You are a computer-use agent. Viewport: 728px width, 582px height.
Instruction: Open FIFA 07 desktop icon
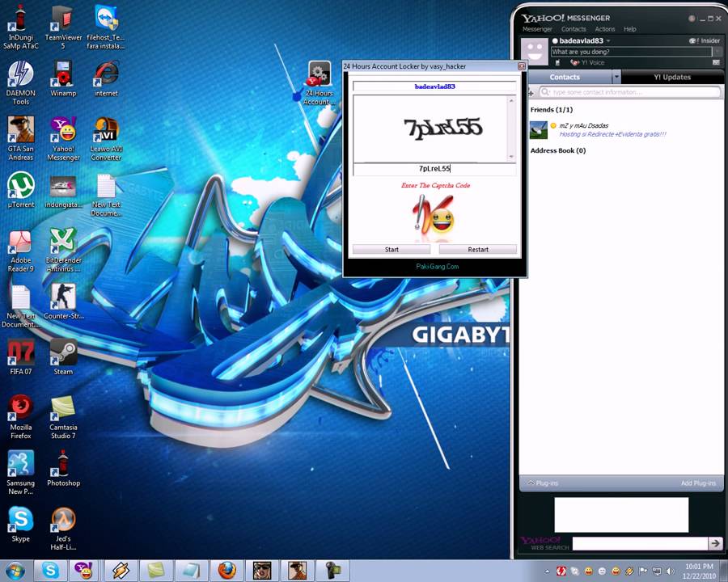tap(20, 357)
